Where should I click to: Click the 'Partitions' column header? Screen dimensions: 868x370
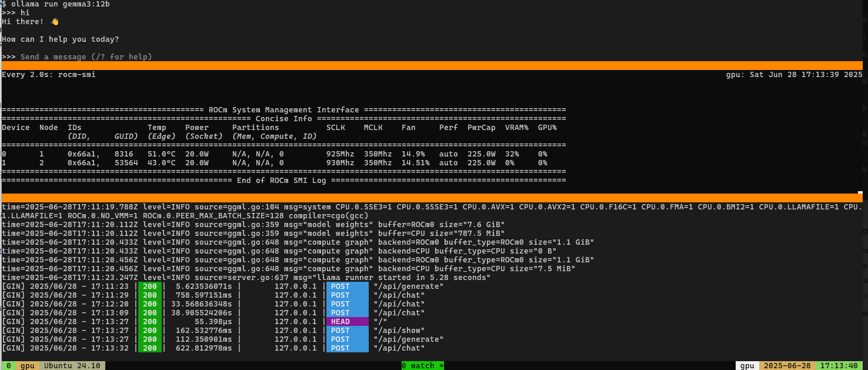[256, 128]
